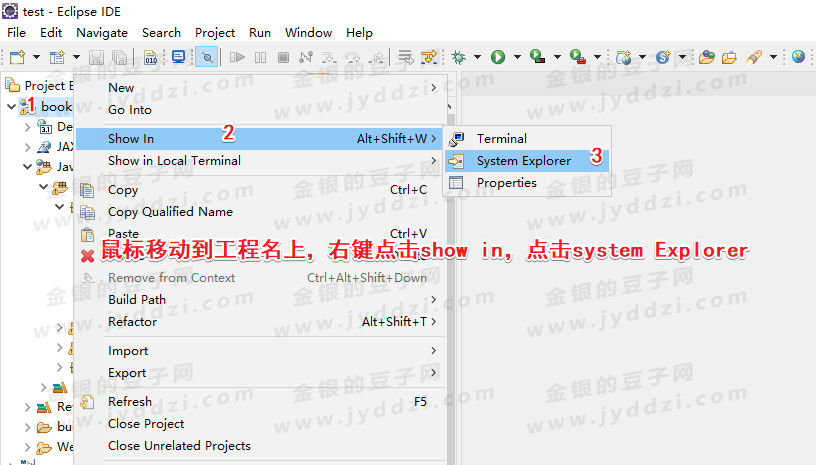The image size is (816, 465).
Task: Click the web browser globe icon
Action: [798, 57]
